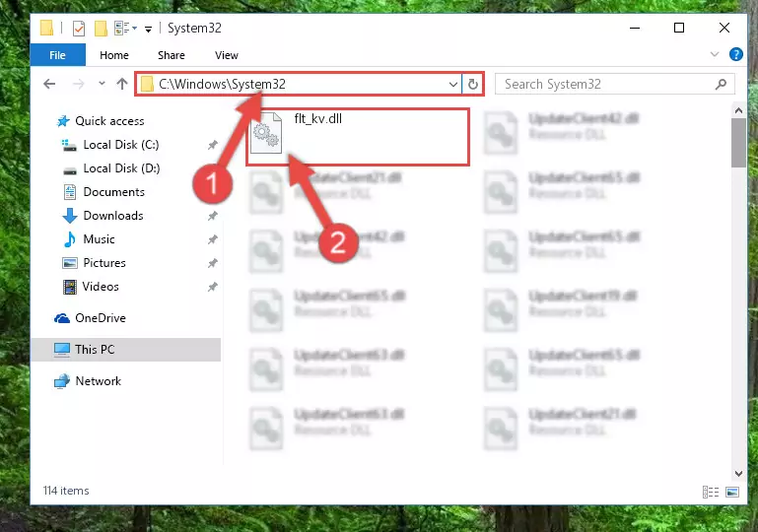Go up one folder level
This screenshot has width=758, height=532.
(x=122, y=84)
